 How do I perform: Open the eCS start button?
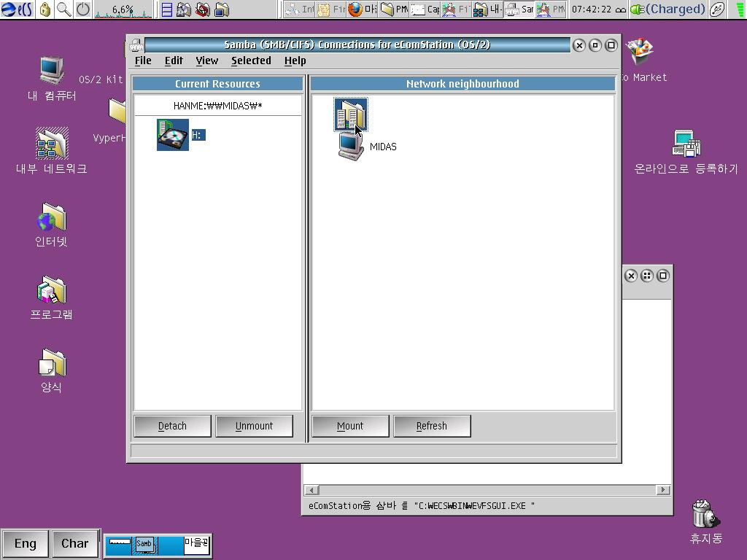coord(17,9)
